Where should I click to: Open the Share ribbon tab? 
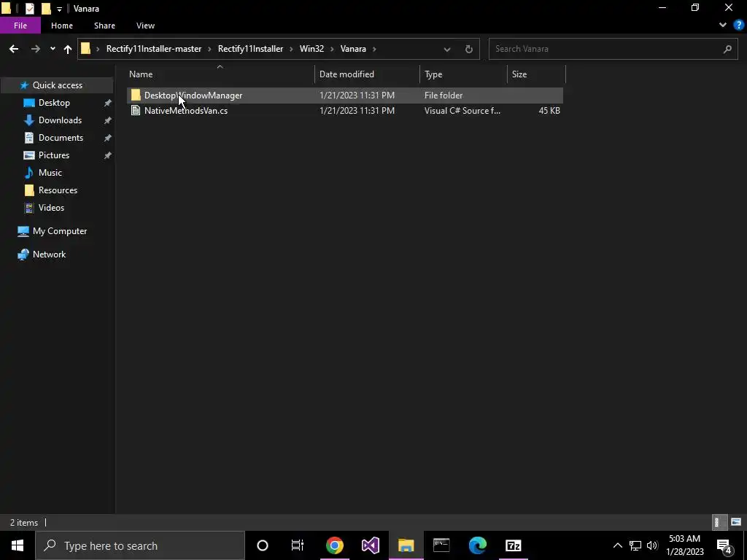[104, 26]
